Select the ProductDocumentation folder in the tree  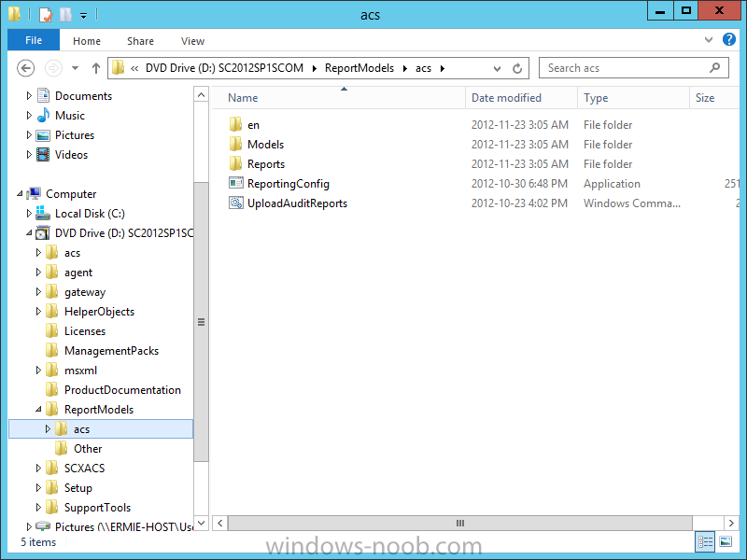122,389
